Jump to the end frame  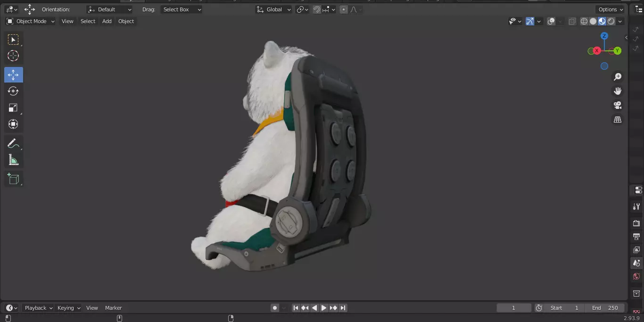tap(343, 308)
